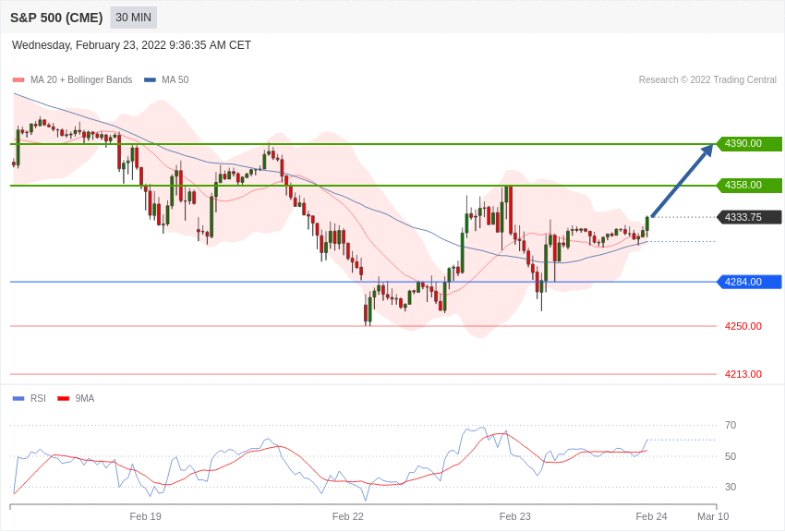Click the RSI legend swatch

[18, 399]
